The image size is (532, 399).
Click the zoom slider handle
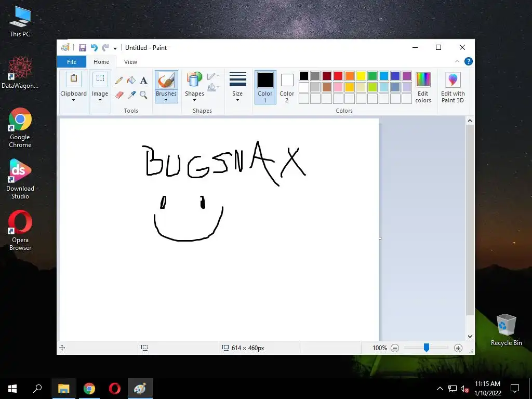coord(427,348)
